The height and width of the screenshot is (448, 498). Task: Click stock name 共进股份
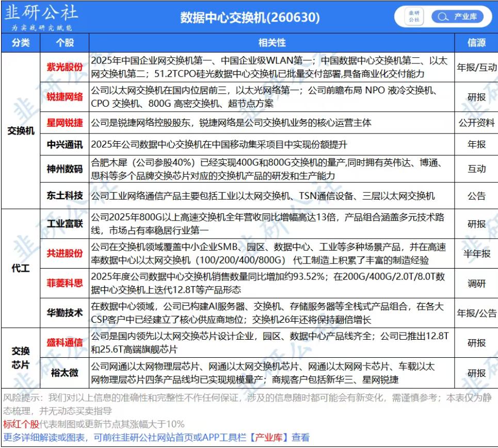tap(65, 253)
